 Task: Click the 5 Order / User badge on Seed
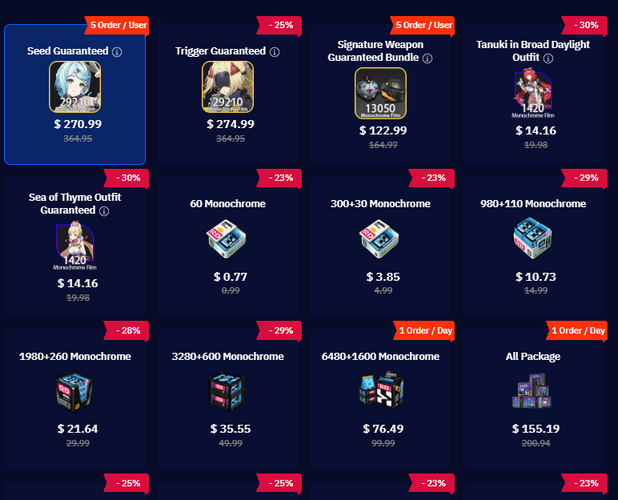pyautogui.click(x=118, y=25)
